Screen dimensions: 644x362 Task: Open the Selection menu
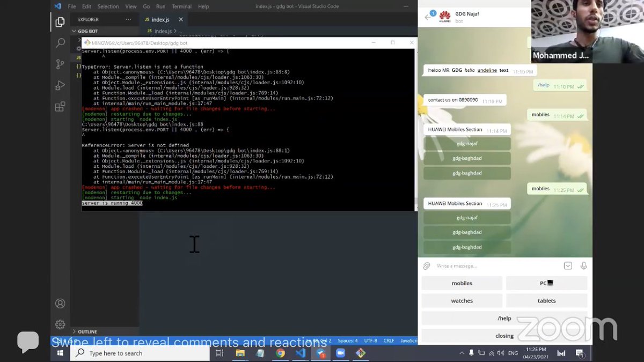click(108, 6)
